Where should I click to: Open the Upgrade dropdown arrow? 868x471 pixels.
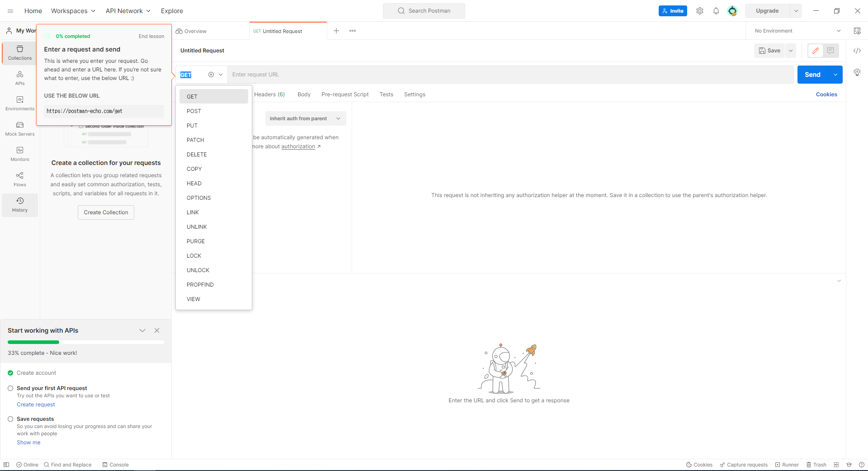pos(796,11)
